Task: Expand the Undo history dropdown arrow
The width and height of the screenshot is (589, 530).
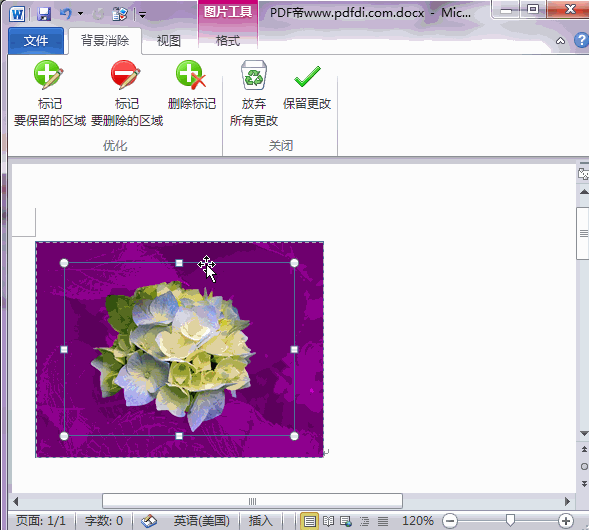Action: coord(80,14)
